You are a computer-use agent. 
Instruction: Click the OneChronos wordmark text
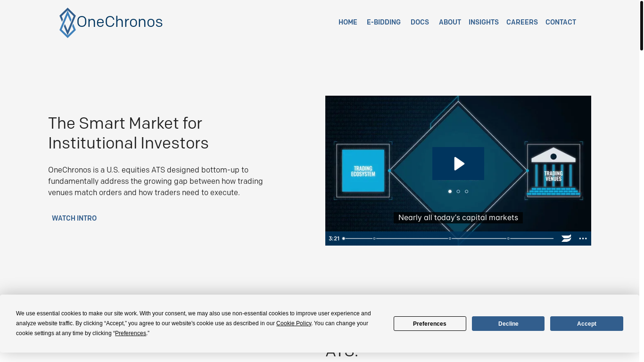(120, 22)
